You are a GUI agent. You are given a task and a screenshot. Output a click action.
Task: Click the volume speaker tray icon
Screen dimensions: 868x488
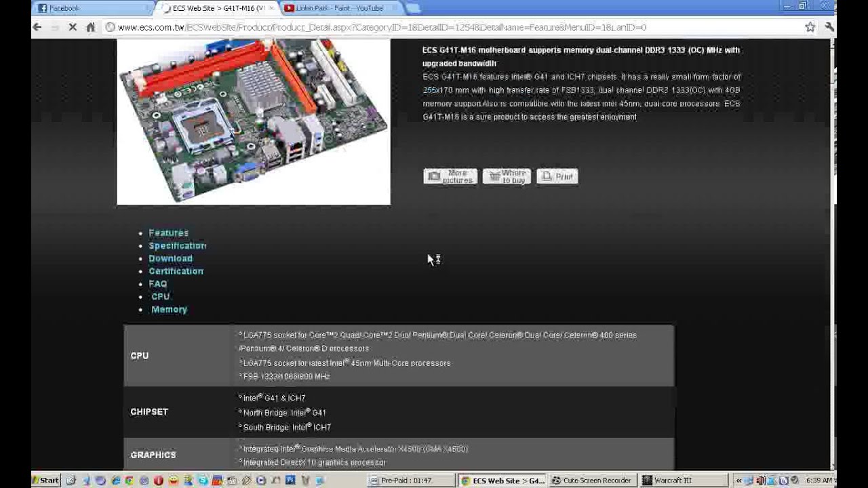[x=760, y=481]
